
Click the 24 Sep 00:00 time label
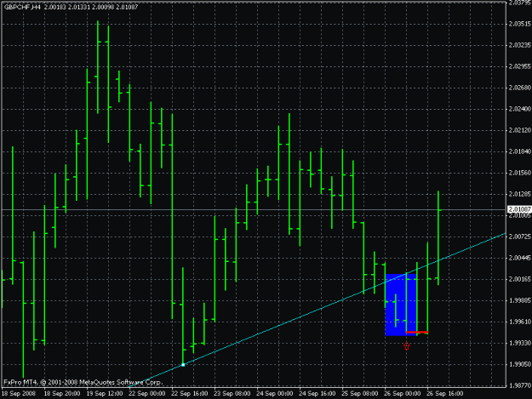pos(275,394)
